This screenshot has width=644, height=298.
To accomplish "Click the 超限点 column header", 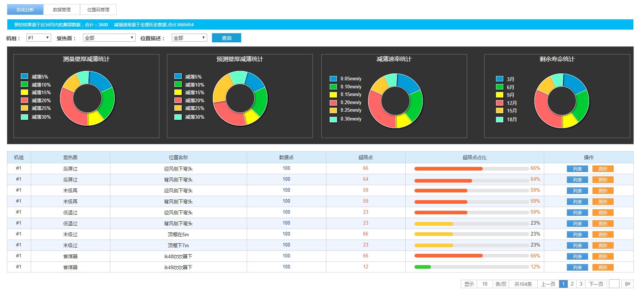I will tap(365, 157).
